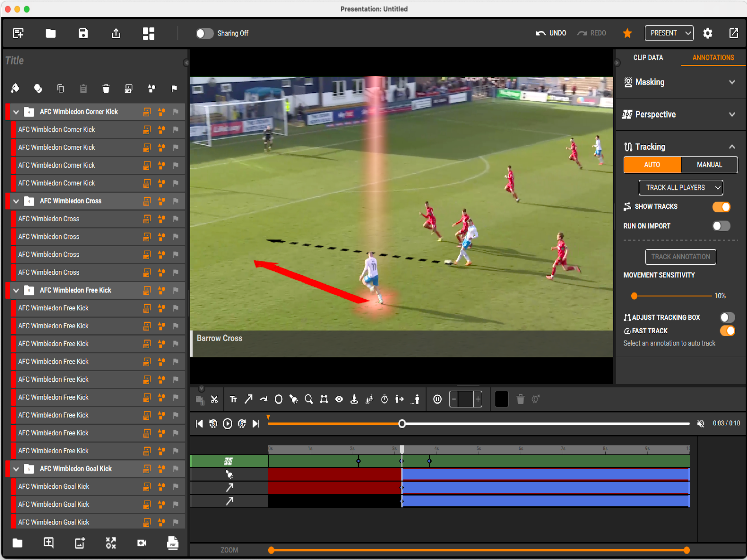The width and height of the screenshot is (747, 560).
Task: Expand the Masking section
Action: coord(732,82)
